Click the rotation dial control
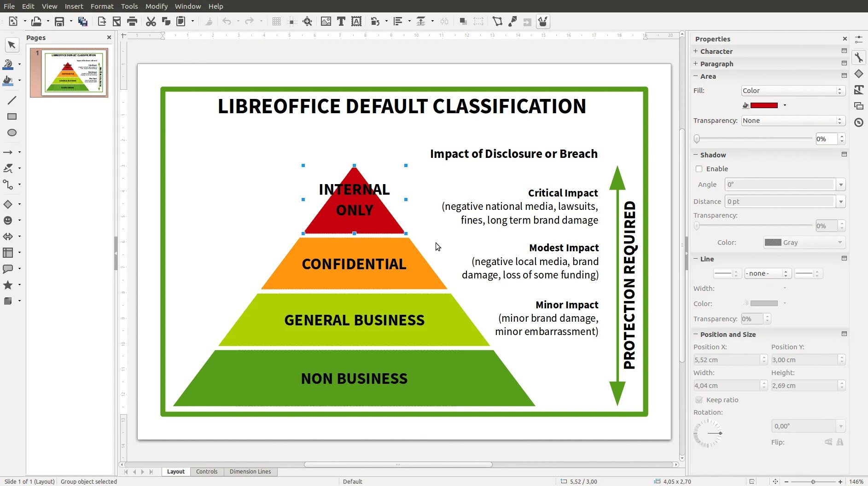868x486 pixels. [708, 434]
